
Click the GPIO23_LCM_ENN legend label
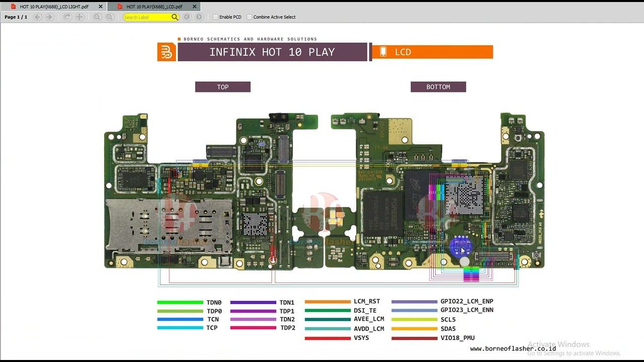tap(467, 310)
